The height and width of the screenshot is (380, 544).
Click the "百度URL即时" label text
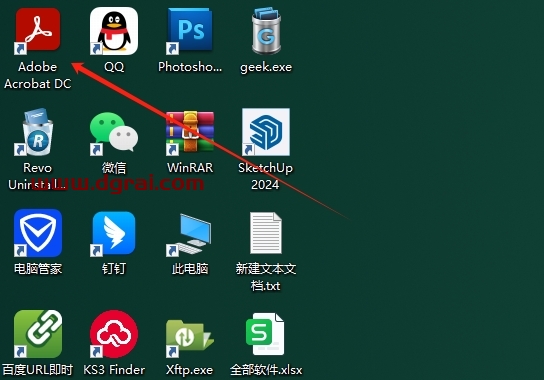point(38,370)
